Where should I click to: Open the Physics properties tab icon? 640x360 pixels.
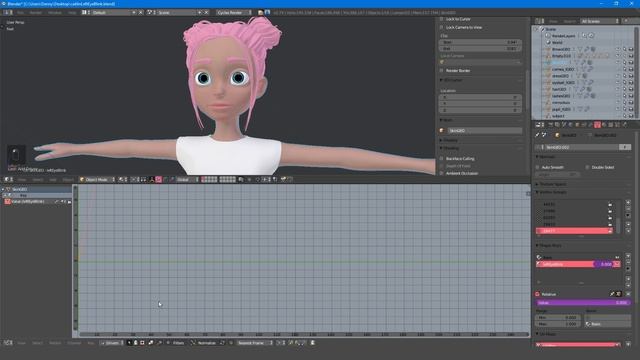point(624,124)
